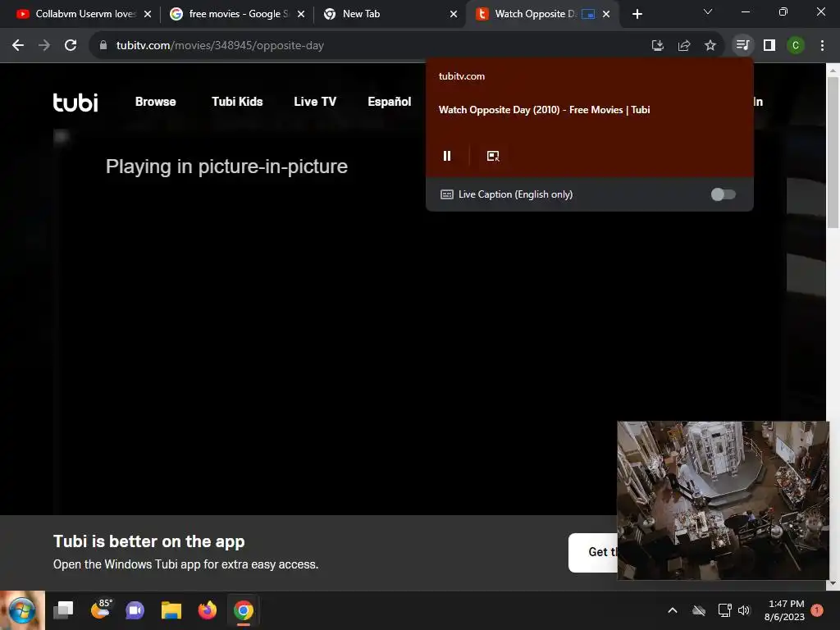The image size is (840, 630).
Task: Click the picture-in-picture video window
Action: 724,500
